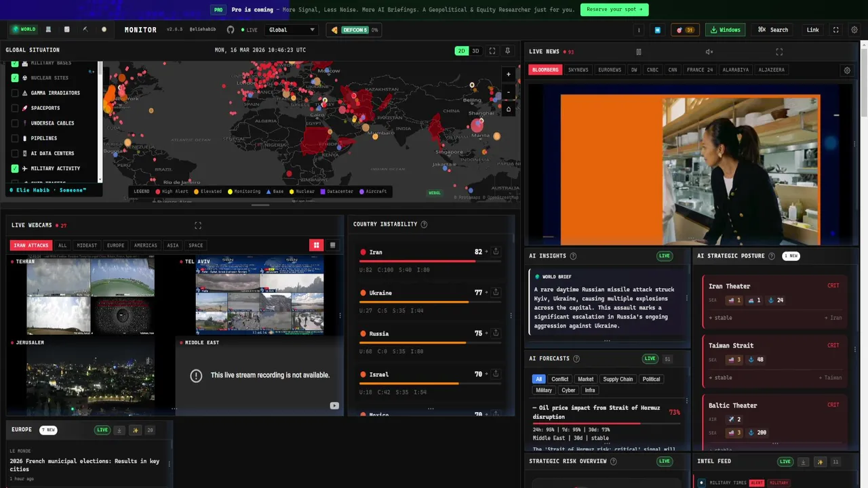The width and height of the screenshot is (868, 488).
Task: Filter webcams by IRAN ATTACKS tab
Action: tap(31, 245)
